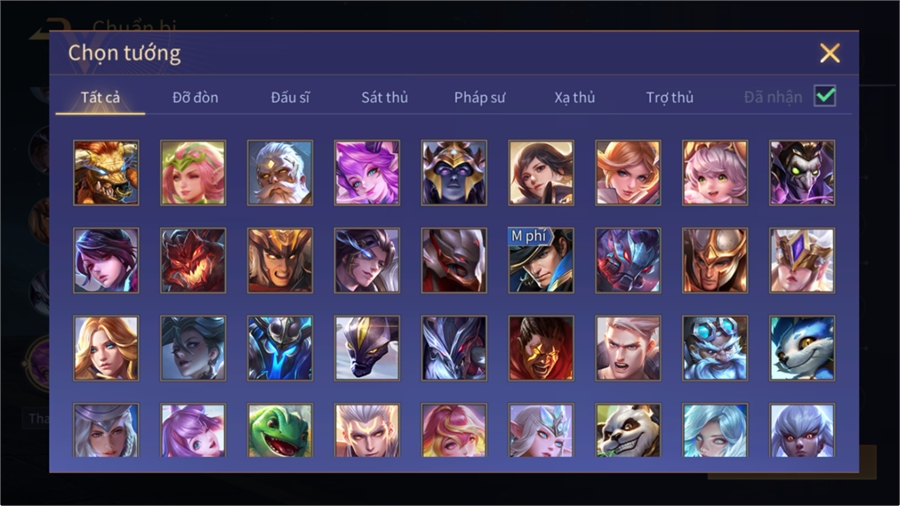
Task: Switch to the Đỡ đòn tab
Action: 195,98
